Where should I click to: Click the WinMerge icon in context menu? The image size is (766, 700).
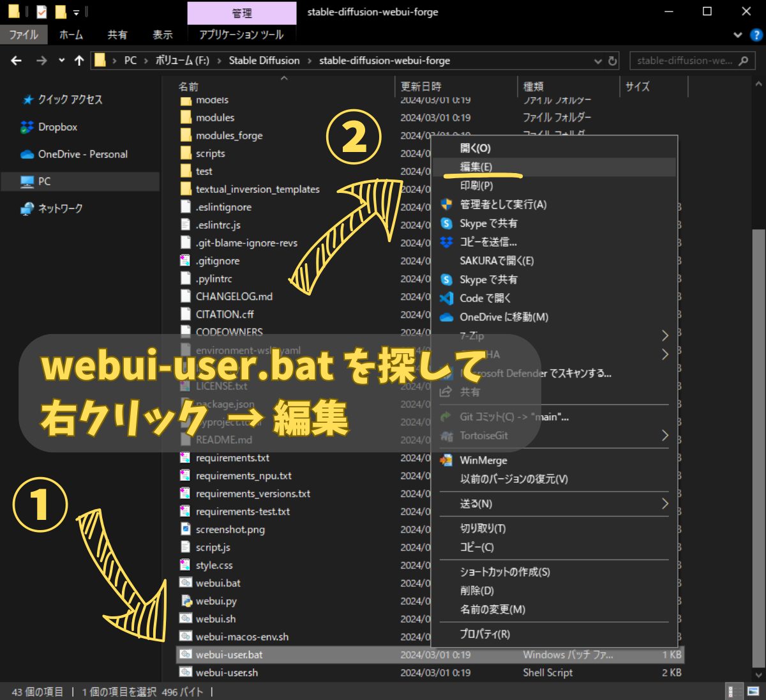pyautogui.click(x=447, y=460)
